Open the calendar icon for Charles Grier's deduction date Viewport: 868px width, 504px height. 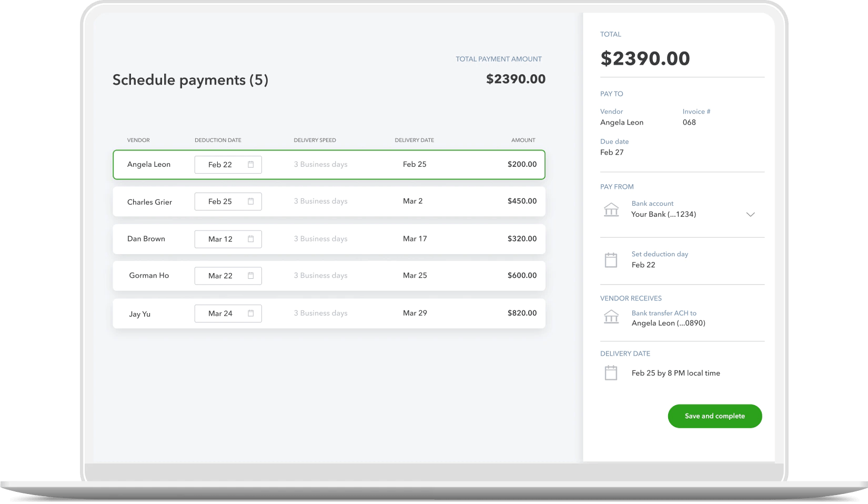coord(251,201)
